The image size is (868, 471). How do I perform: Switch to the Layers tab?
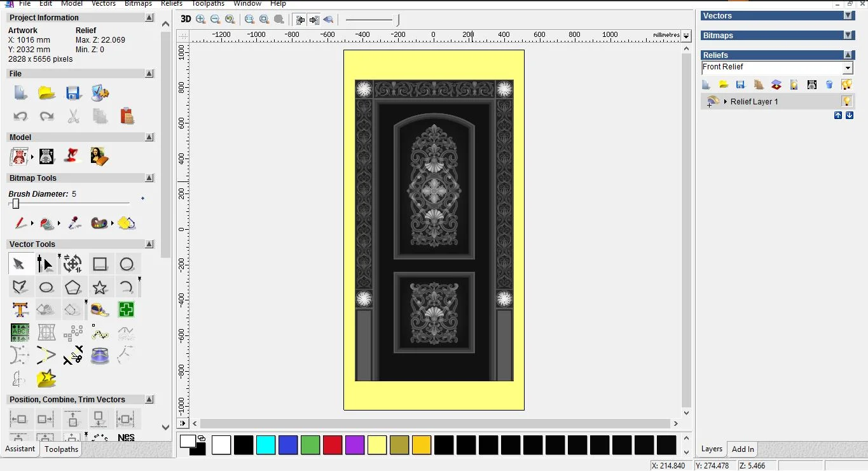tap(712, 449)
